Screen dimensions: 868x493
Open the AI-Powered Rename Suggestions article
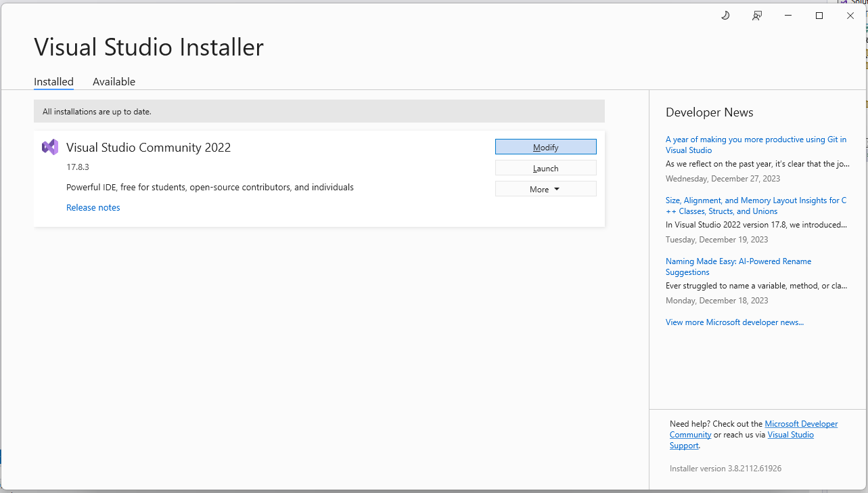738,266
